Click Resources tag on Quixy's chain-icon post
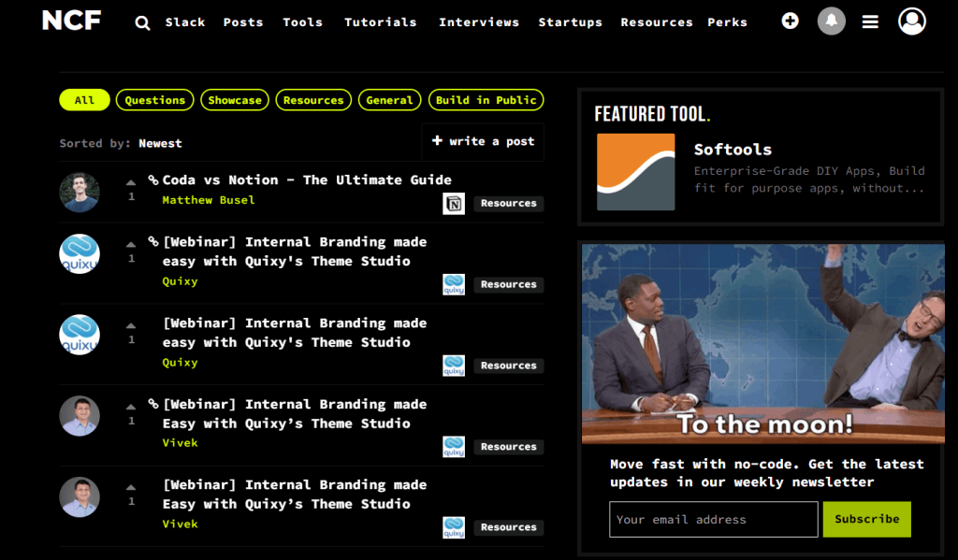 pyautogui.click(x=508, y=284)
